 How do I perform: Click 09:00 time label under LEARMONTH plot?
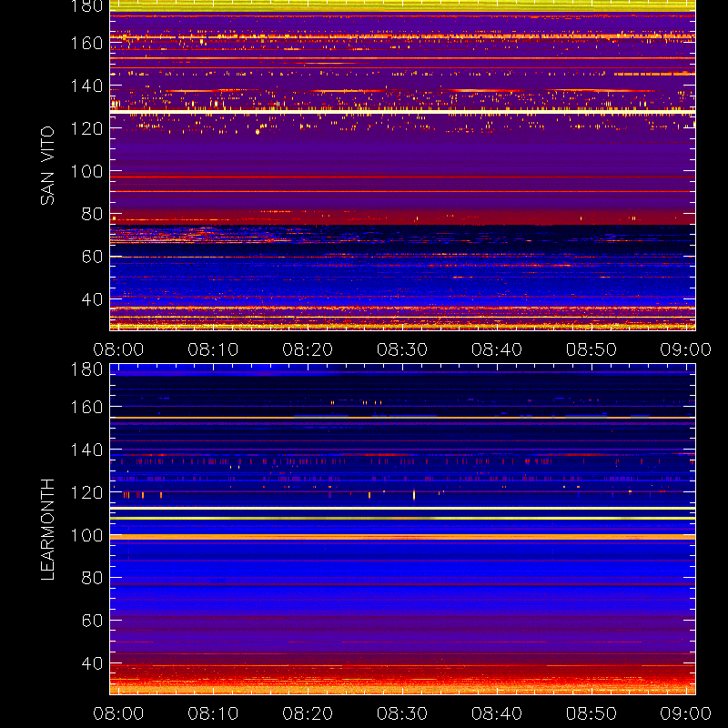click(686, 713)
